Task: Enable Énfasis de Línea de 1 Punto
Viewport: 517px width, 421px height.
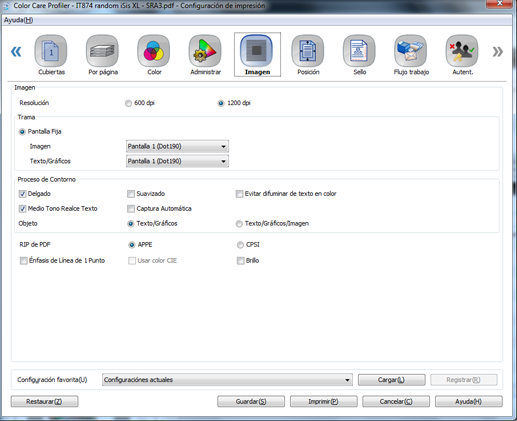Action: 24,261
